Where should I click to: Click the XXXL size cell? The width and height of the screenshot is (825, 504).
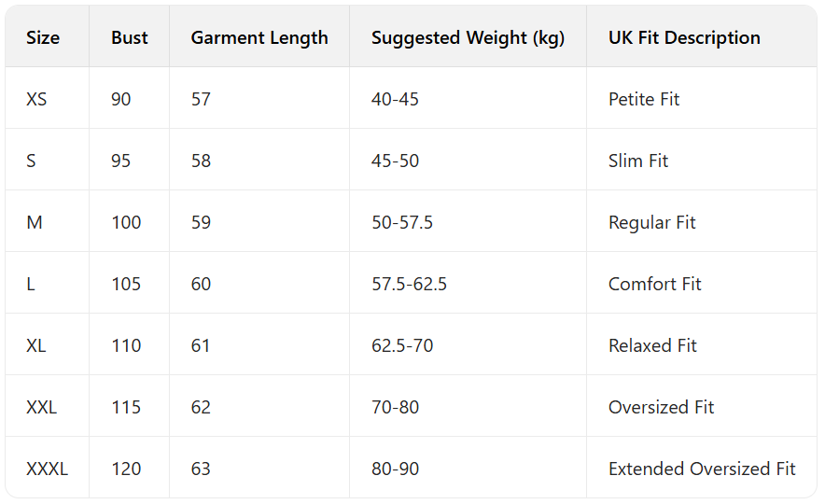(47, 469)
